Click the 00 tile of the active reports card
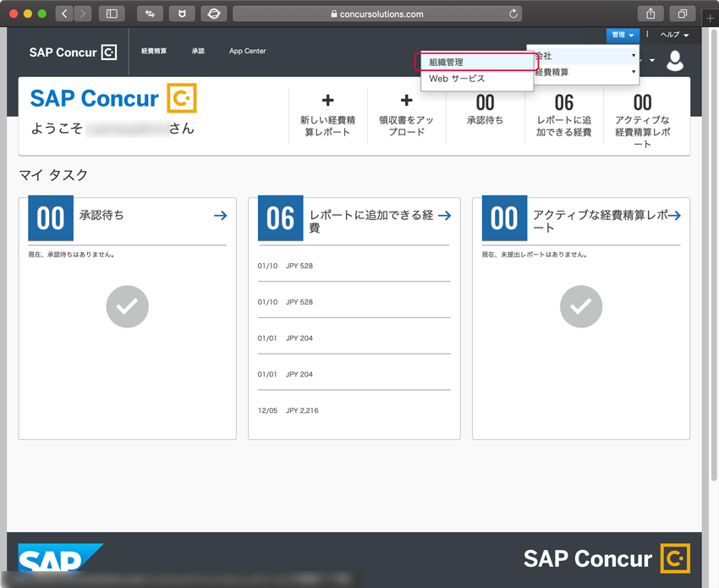 tap(504, 218)
